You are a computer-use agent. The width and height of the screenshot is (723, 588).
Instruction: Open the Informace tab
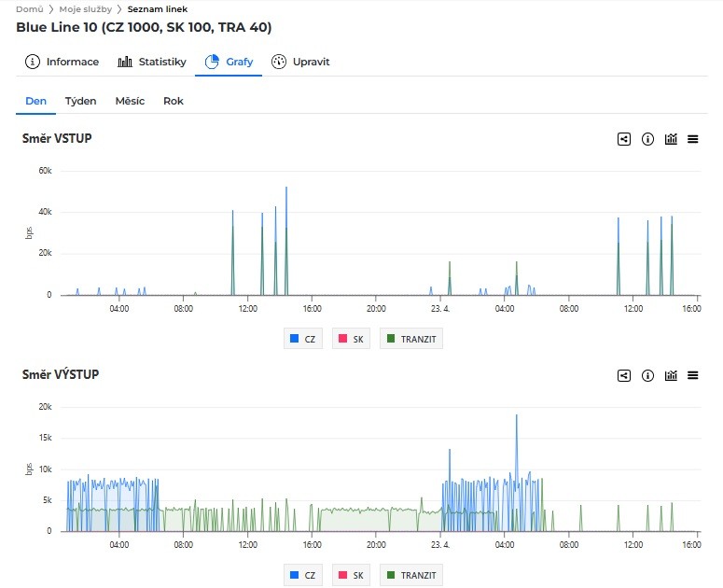[x=62, y=62]
